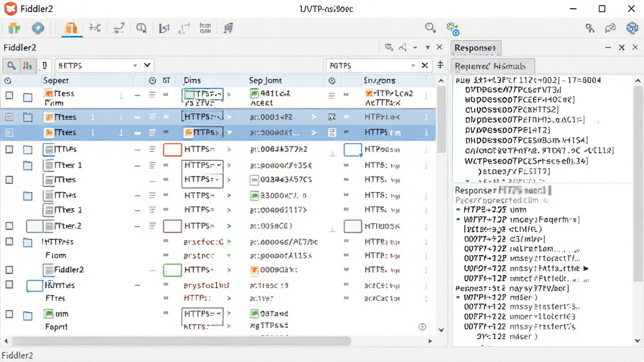Collapse the HTP2+295 node in Response tree
644x362 pixels.
tap(458, 209)
